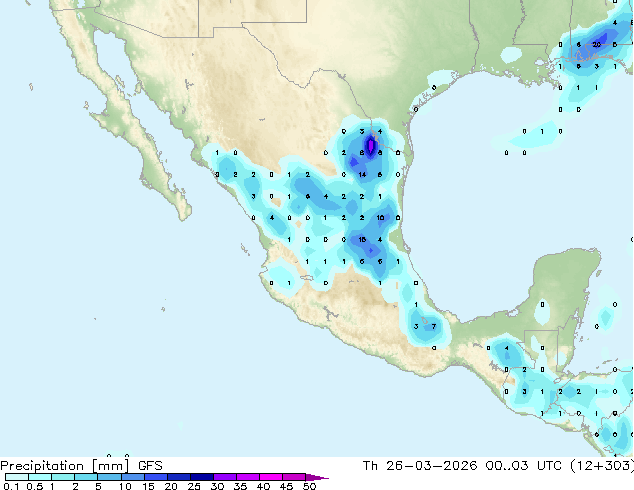Click the 25–30 mm dark navy swatch
The image size is (634, 490).
coord(201,477)
